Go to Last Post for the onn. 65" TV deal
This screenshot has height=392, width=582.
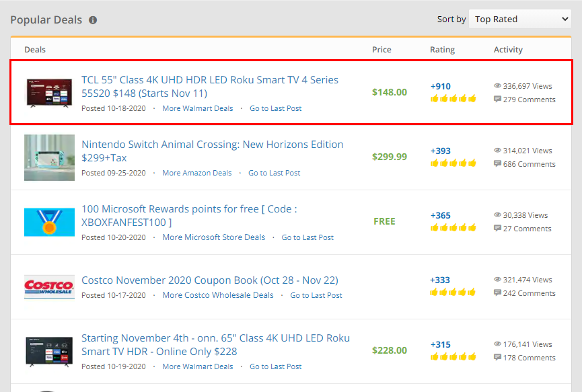tap(275, 366)
